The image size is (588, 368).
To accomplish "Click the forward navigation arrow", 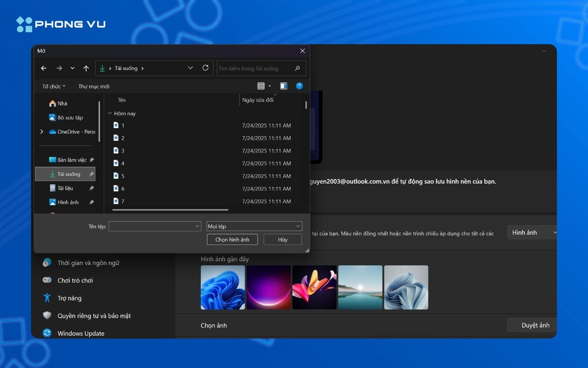I will coord(59,68).
